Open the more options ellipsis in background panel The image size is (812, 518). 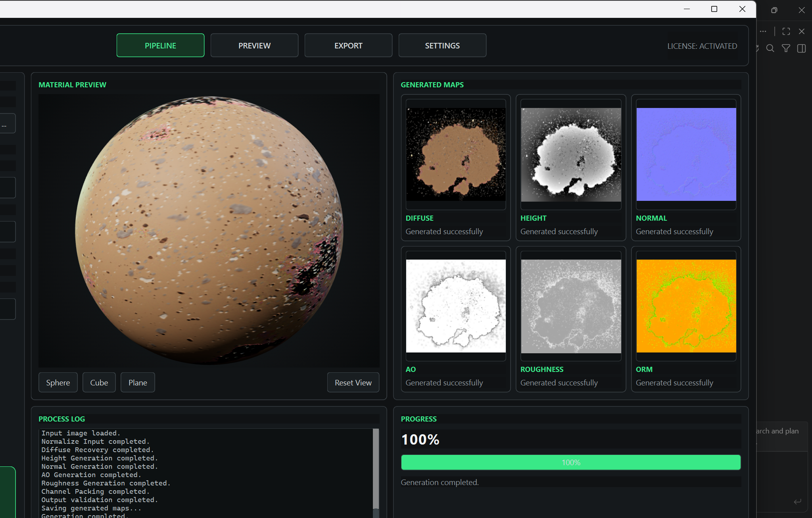coord(763,31)
